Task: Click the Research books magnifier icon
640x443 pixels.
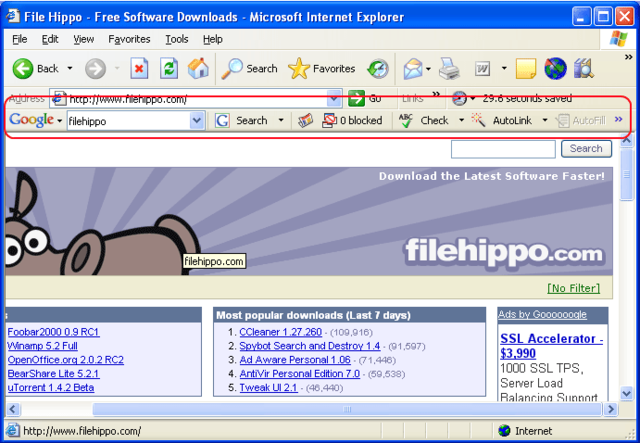Action: [584, 69]
